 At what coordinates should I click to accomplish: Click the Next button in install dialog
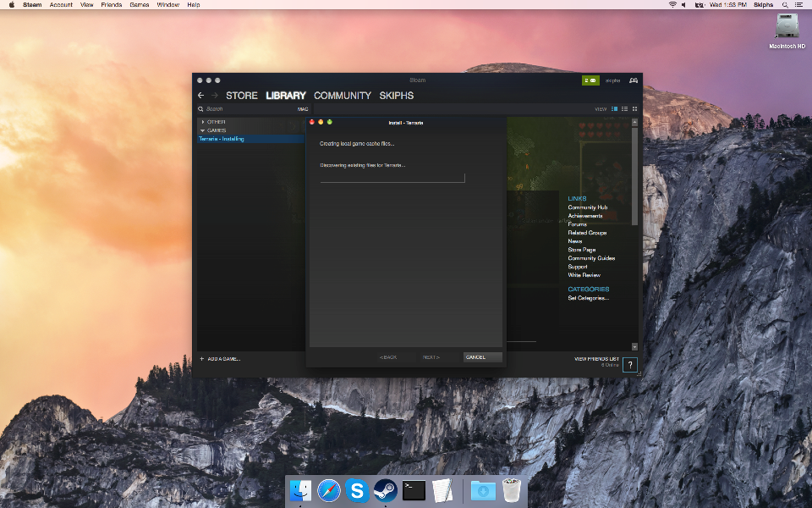(x=431, y=357)
